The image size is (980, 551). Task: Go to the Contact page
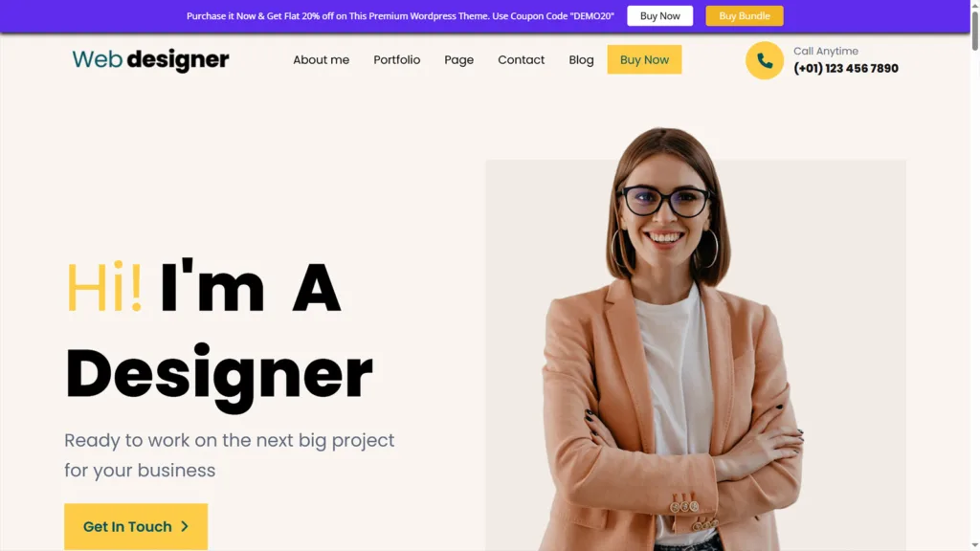(x=522, y=60)
